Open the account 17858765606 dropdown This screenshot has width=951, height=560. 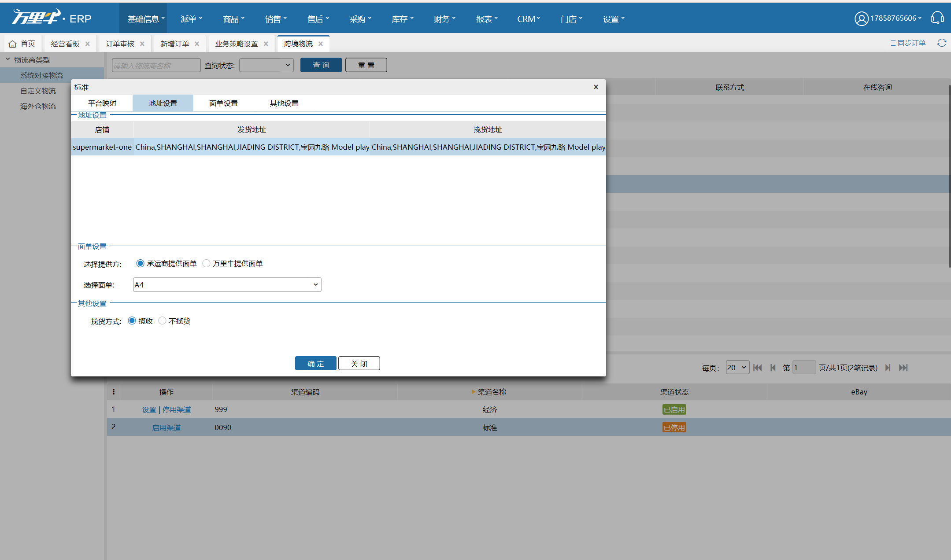(895, 18)
